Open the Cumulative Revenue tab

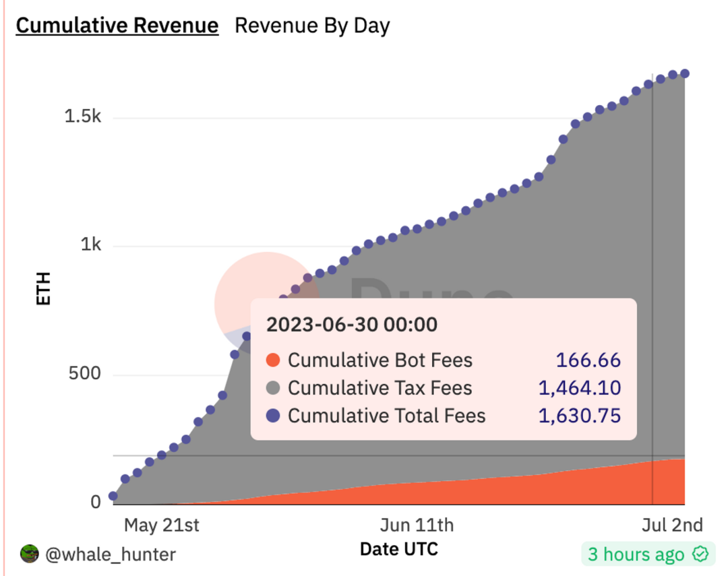pyautogui.click(x=117, y=26)
